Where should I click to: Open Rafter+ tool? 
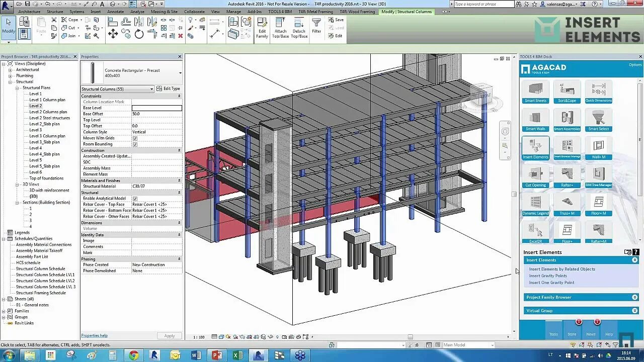click(x=567, y=176)
